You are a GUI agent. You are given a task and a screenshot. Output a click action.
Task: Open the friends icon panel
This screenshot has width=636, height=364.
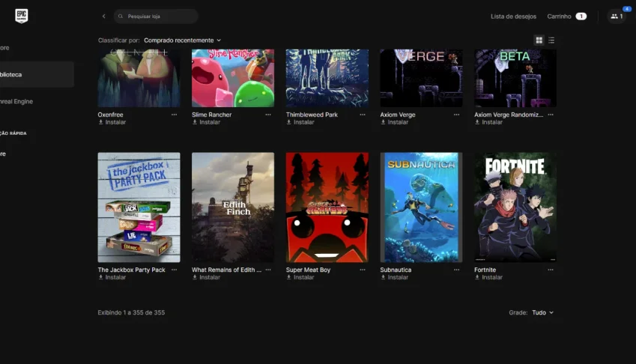[x=617, y=16]
